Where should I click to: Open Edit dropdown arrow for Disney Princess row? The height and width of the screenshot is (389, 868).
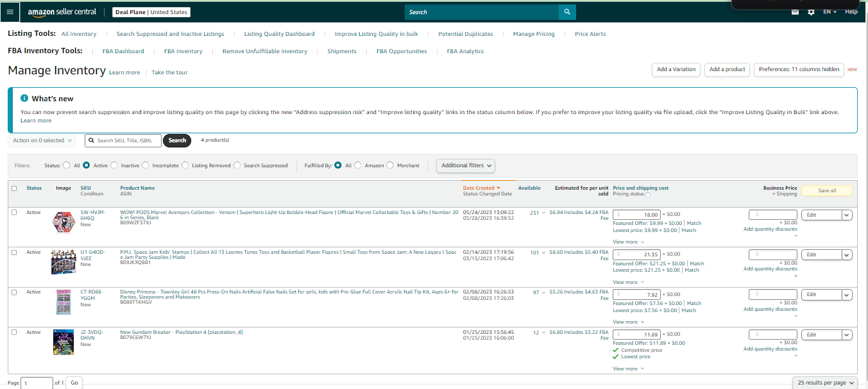click(847, 295)
